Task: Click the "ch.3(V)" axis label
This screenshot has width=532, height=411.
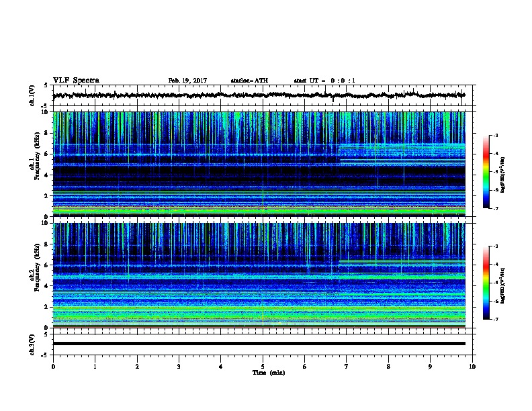Action: tap(32, 345)
